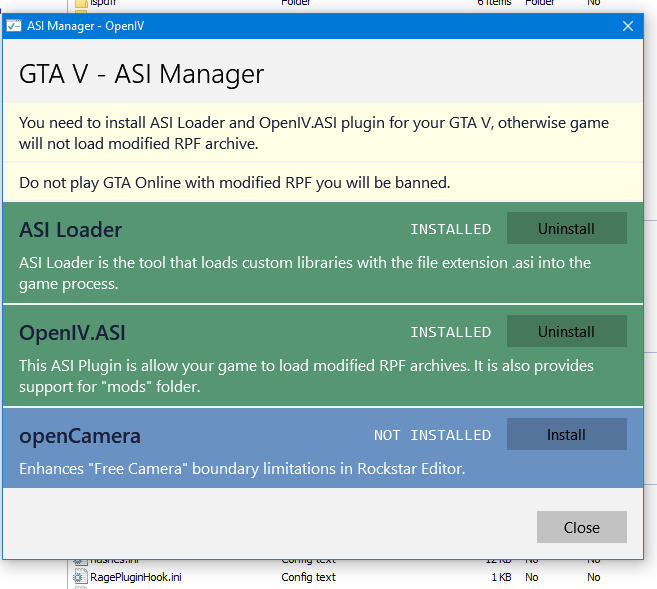Click the GTA V - ASI Manager title
The image size is (657, 589).
coord(142,74)
